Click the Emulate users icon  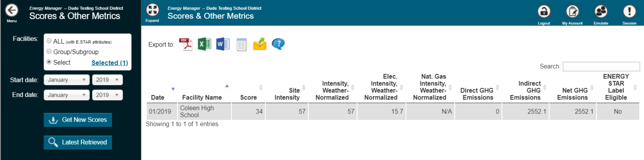(x=601, y=11)
